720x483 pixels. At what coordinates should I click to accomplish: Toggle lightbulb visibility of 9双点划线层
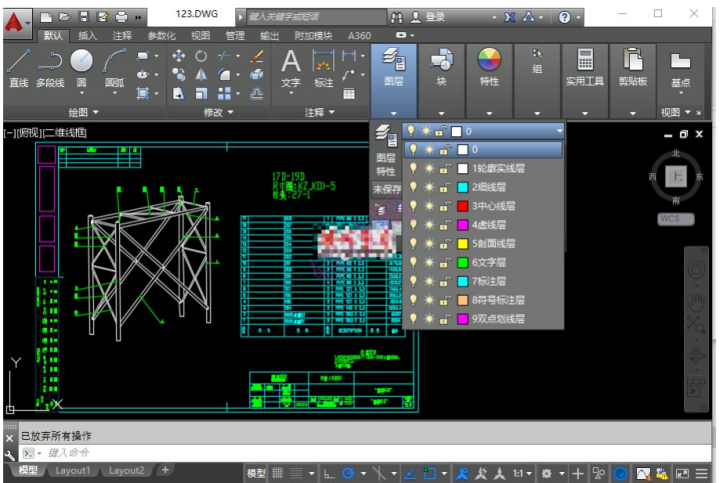point(413,319)
